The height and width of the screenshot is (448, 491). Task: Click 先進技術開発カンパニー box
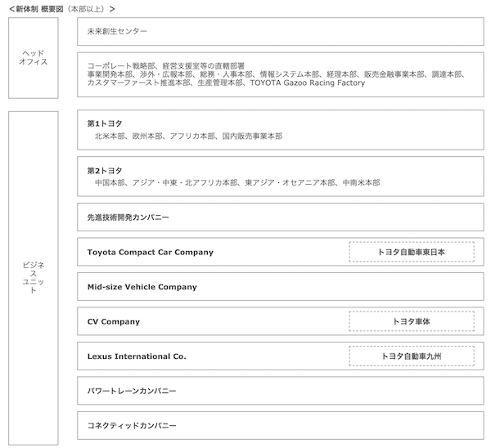point(280,217)
